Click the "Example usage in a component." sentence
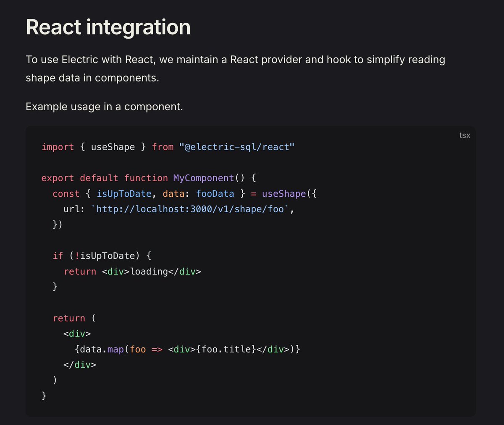504x425 pixels. pyautogui.click(x=104, y=107)
